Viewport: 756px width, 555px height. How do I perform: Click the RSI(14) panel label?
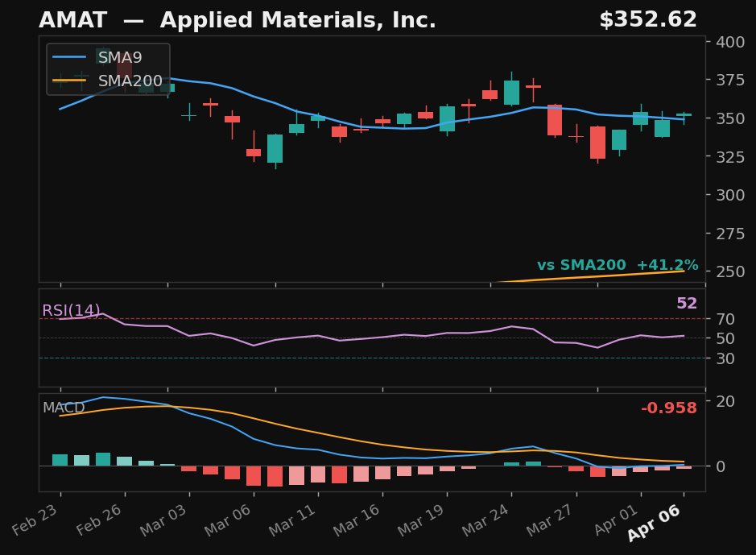click(72, 310)
